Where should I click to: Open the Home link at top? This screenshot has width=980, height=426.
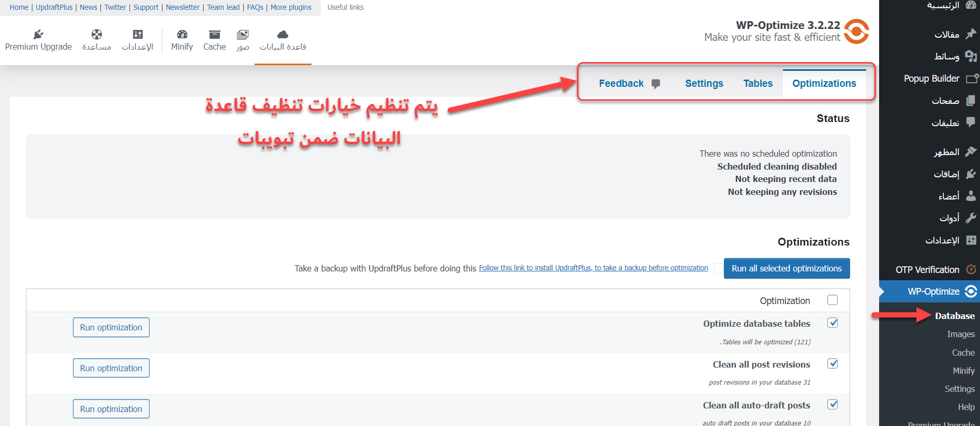[19, 7]
